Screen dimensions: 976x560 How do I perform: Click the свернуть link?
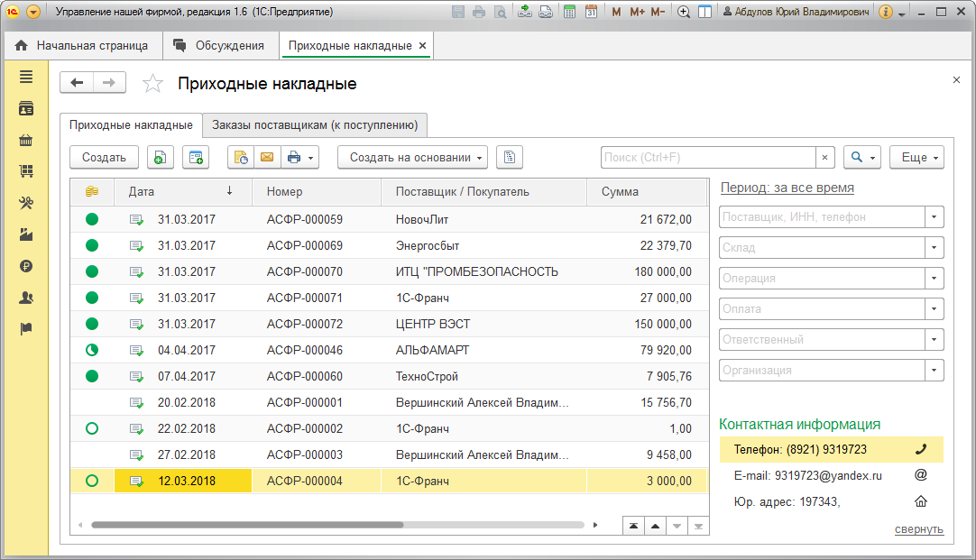(x=918, y=529)
